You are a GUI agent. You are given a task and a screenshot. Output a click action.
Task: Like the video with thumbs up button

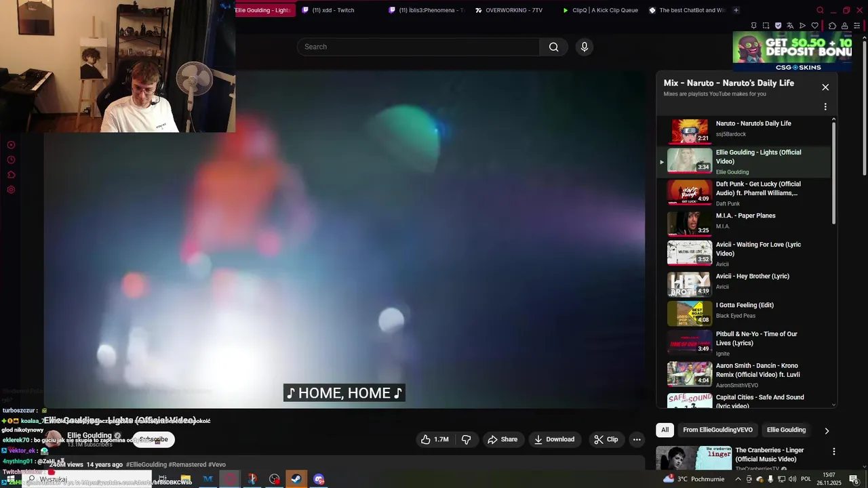click(434, 439)
